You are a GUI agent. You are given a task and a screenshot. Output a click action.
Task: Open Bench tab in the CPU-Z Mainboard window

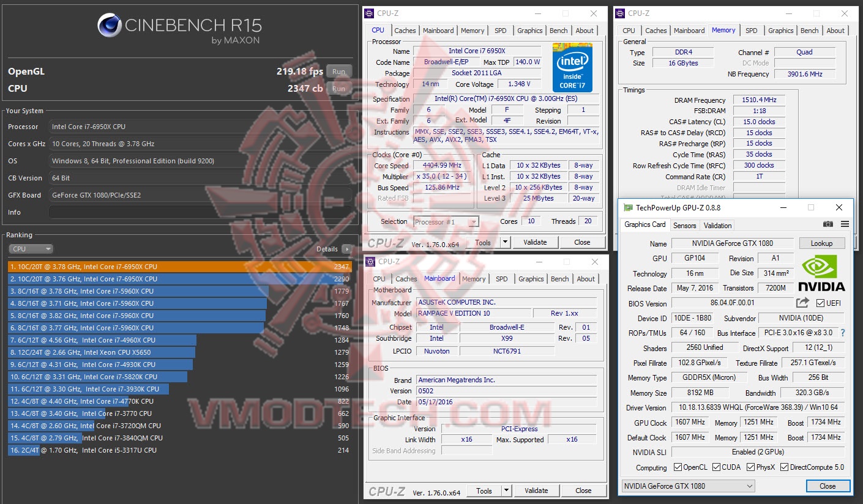pyautogui.click(x=560, y=279)
